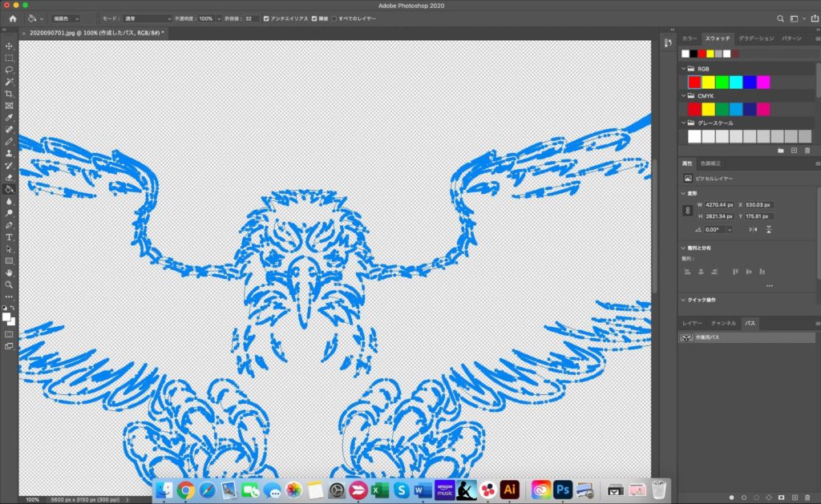The width and height of the screenshot is (821, 504).
Task: Click the Home icon in options bar
Action: coord(13,18)
